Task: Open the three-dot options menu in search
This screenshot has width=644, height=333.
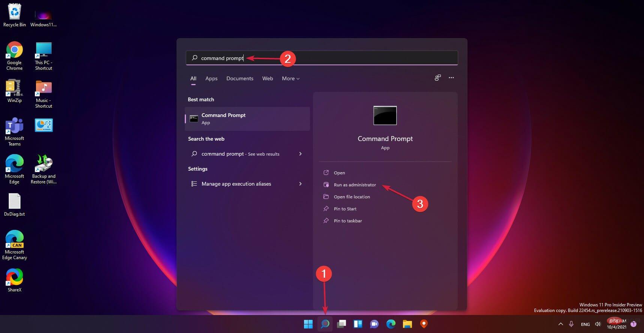Action: coord(451,78)
